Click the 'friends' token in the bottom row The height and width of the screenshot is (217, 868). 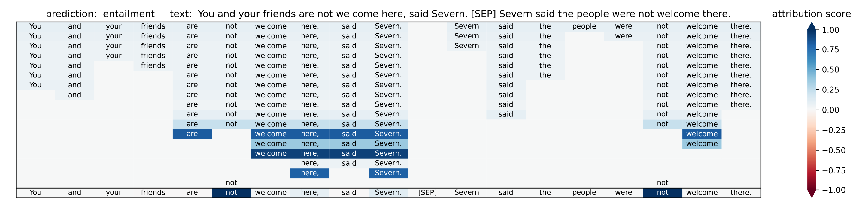coord(153,192)
